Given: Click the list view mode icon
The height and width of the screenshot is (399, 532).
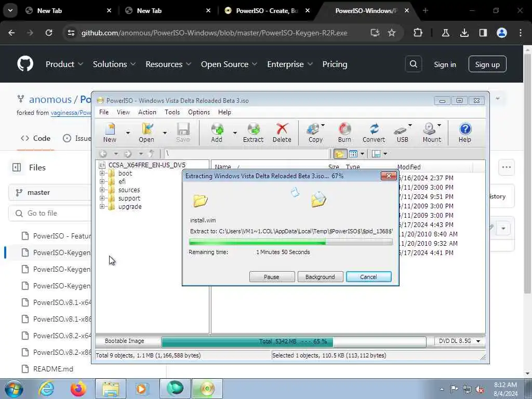Looking at the screenshot, I should [353, 154].
